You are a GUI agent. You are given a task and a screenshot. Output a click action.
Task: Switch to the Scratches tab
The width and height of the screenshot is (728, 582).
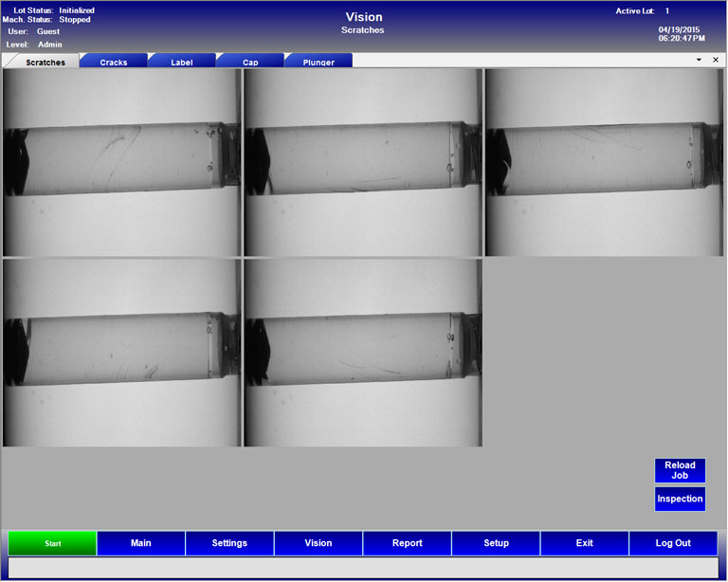tap(45, 63)
